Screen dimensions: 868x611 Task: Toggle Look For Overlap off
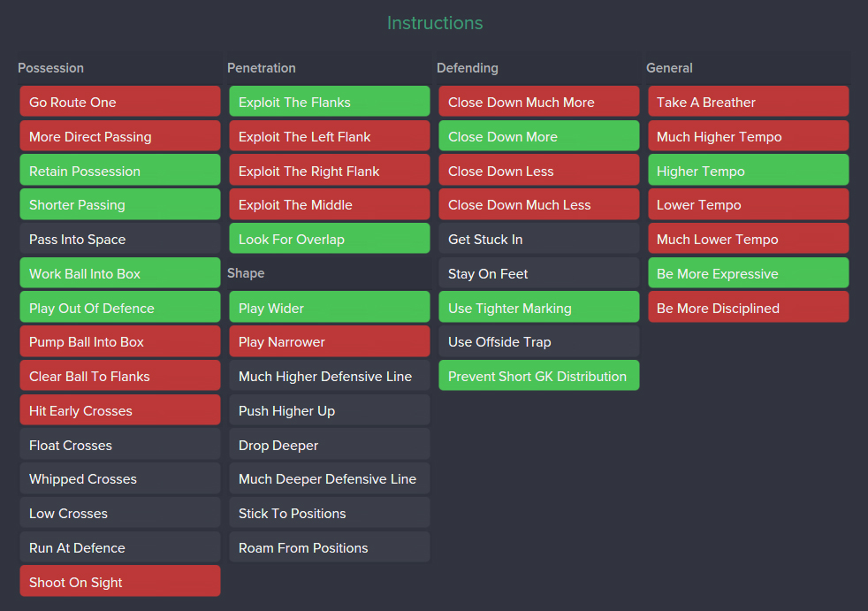(x=329, y=240)
